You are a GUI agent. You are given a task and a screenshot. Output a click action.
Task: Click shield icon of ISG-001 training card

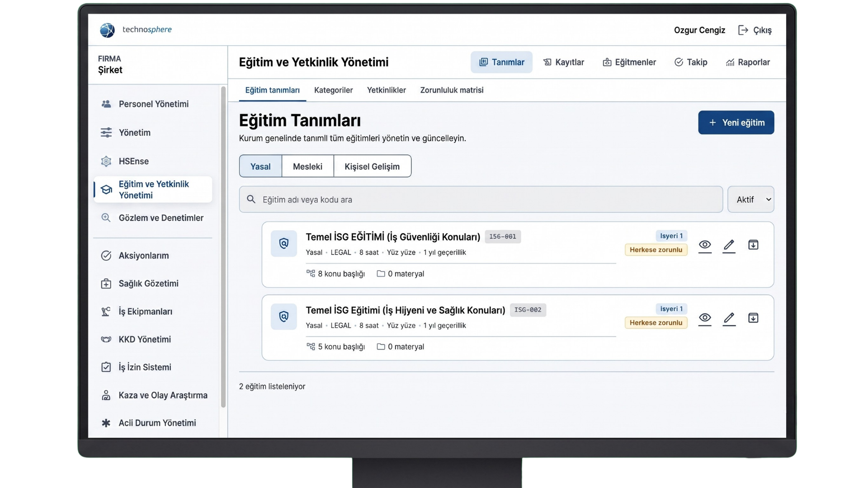(284, 244)
